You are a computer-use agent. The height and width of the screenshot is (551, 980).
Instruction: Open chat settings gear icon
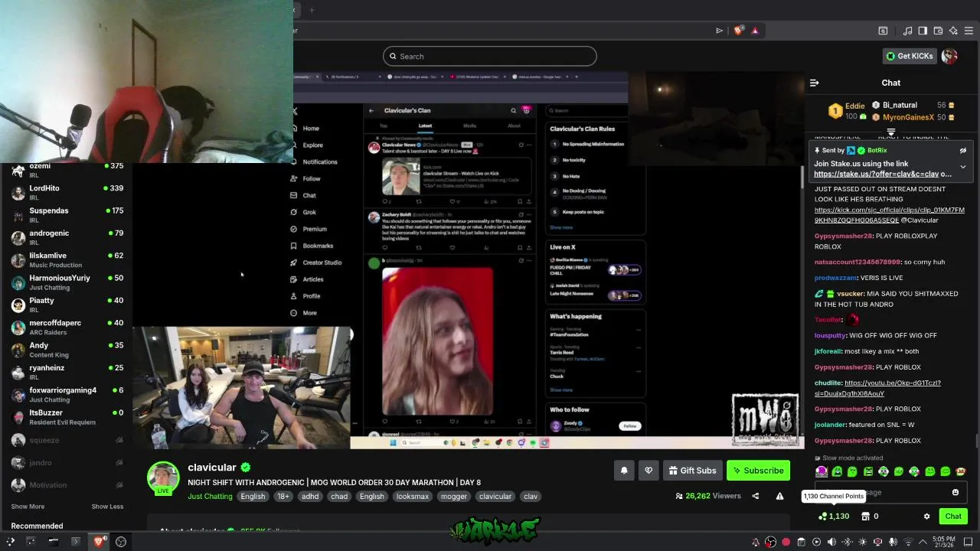(x=926, y=517)
